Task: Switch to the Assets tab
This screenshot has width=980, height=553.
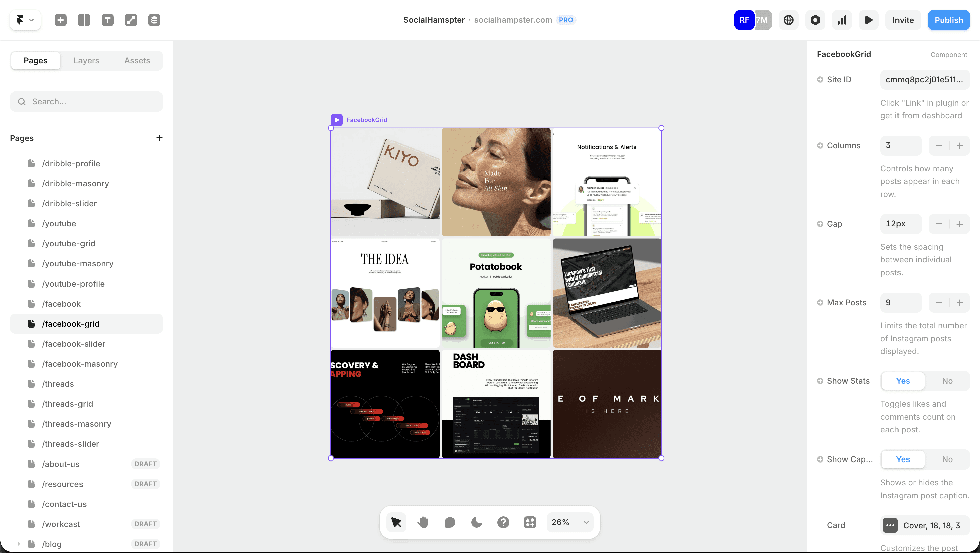Action: click(x=137, y=60)
